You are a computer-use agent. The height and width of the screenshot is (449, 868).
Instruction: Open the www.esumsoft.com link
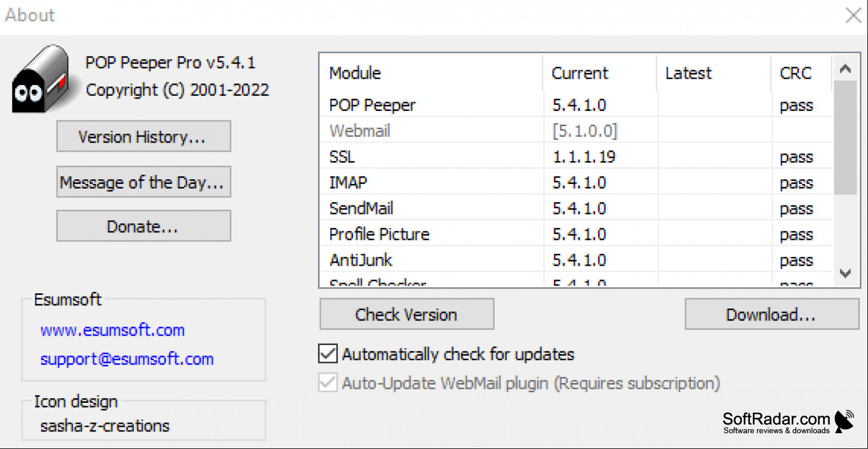point(112,330)
